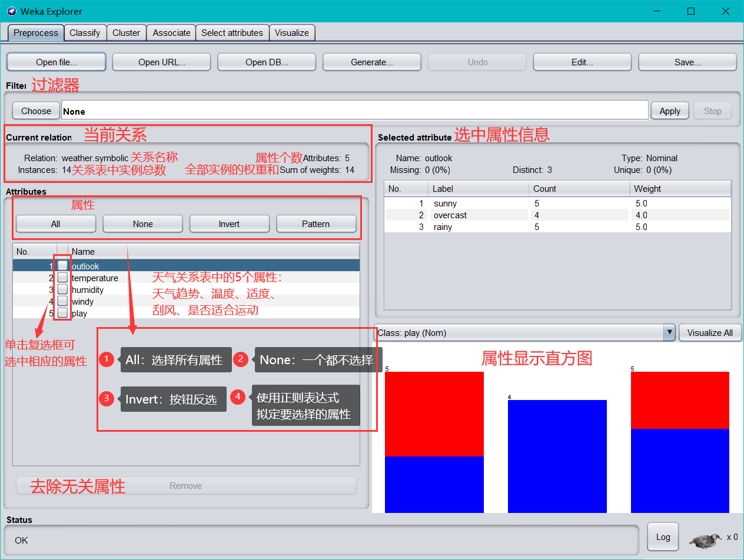Invert the attribute selection

pyautogui.click(x=229, y=224)
